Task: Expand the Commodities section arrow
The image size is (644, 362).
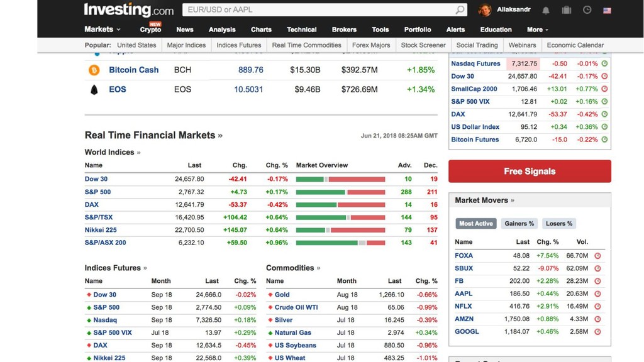Action: pos(318,268)
